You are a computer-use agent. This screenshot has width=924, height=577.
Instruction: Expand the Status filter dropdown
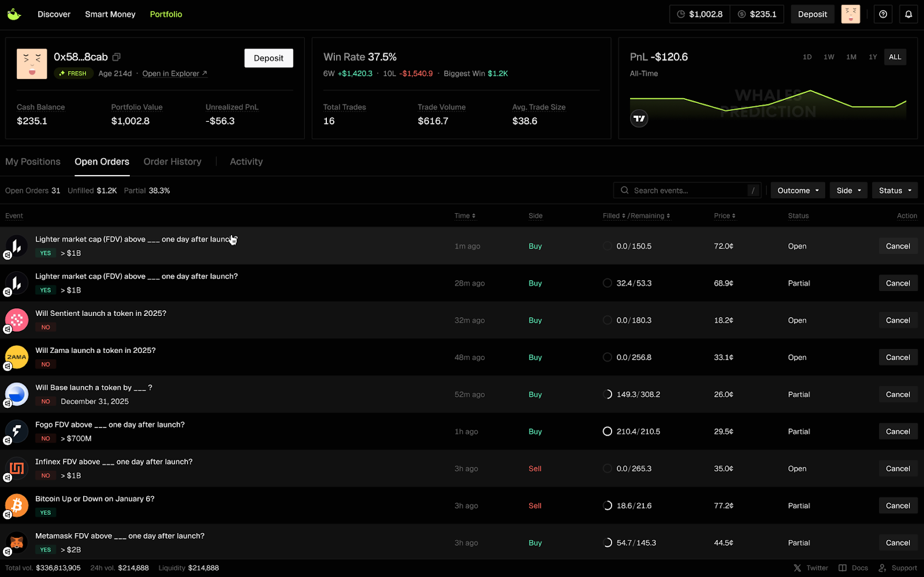click(895, 191)
